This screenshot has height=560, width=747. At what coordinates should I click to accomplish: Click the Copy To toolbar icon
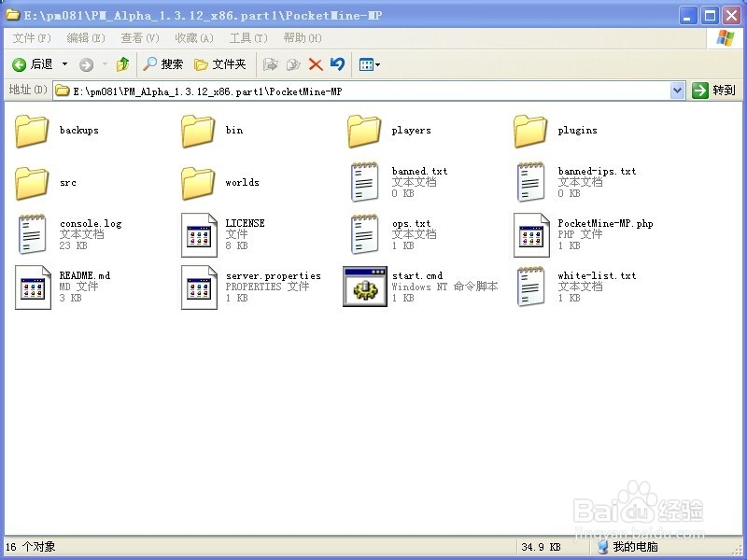(293, 64)
